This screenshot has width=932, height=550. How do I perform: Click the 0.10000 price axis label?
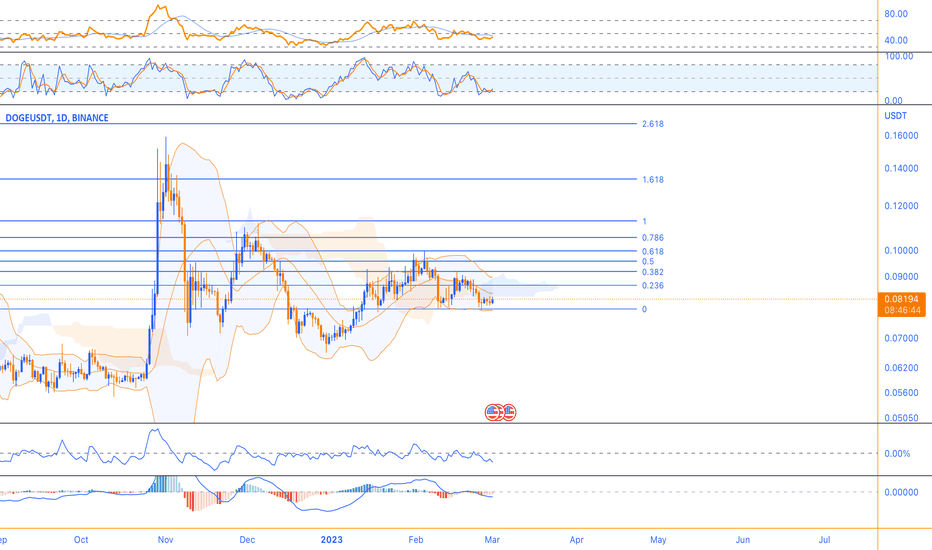[901, 251]
